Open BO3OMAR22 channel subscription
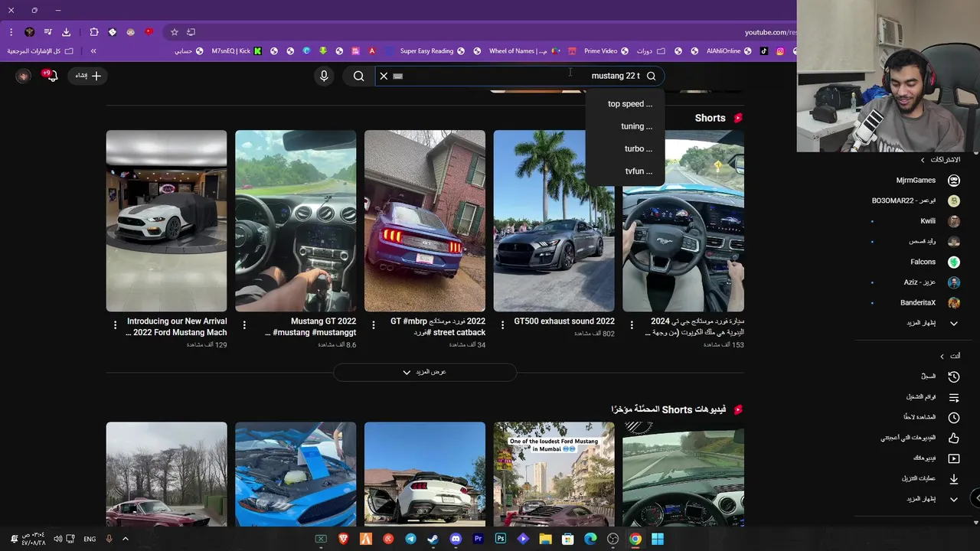The height and width of the screenshot is (551, 980). tap(916, 201)
